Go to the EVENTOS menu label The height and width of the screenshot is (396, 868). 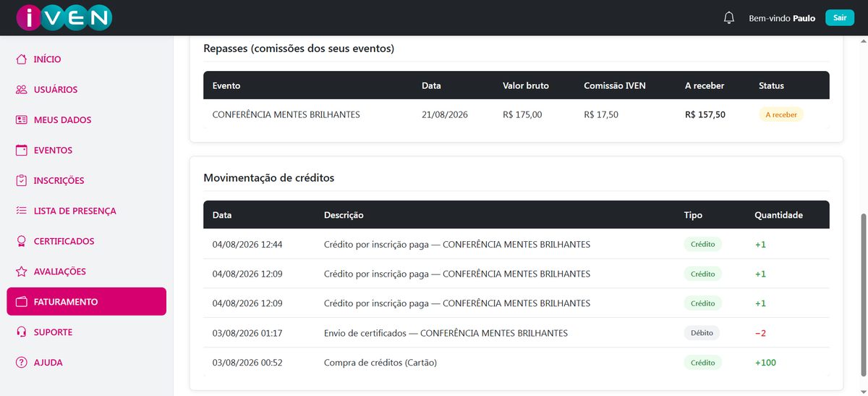tap(53, 151)
